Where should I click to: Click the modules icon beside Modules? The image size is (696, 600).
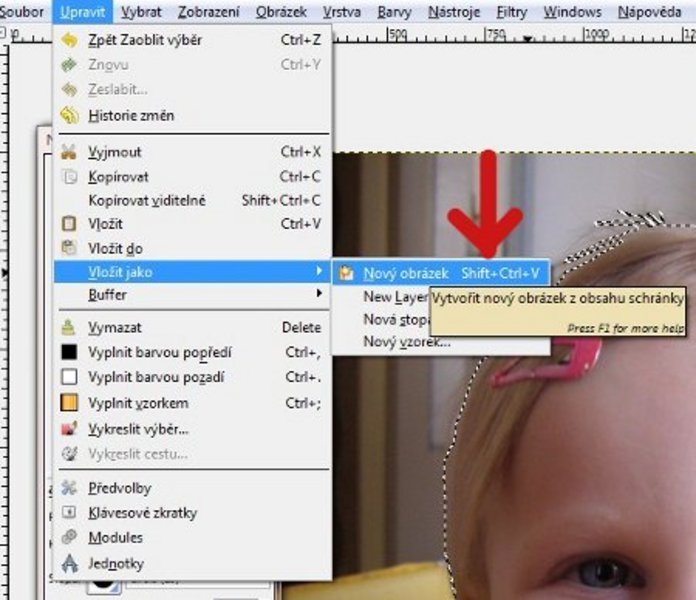pyautogui.click(x=69, y=537)
